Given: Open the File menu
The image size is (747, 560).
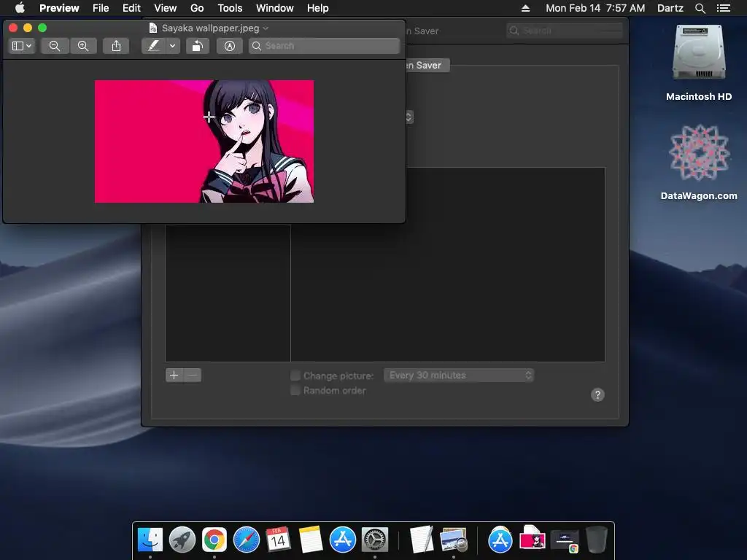Looking at the screenshot, I should 101,8.
